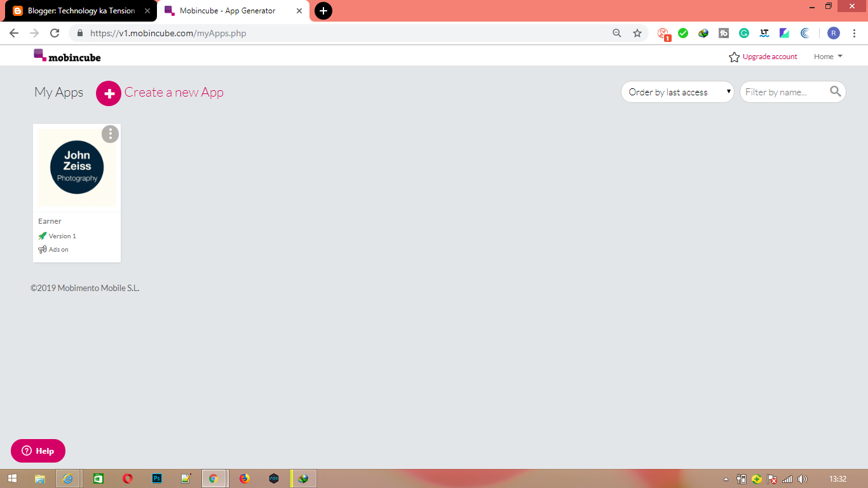Click the Upgrade account star icon
This screenshot has width=868, height=488.
coord(734,57)
